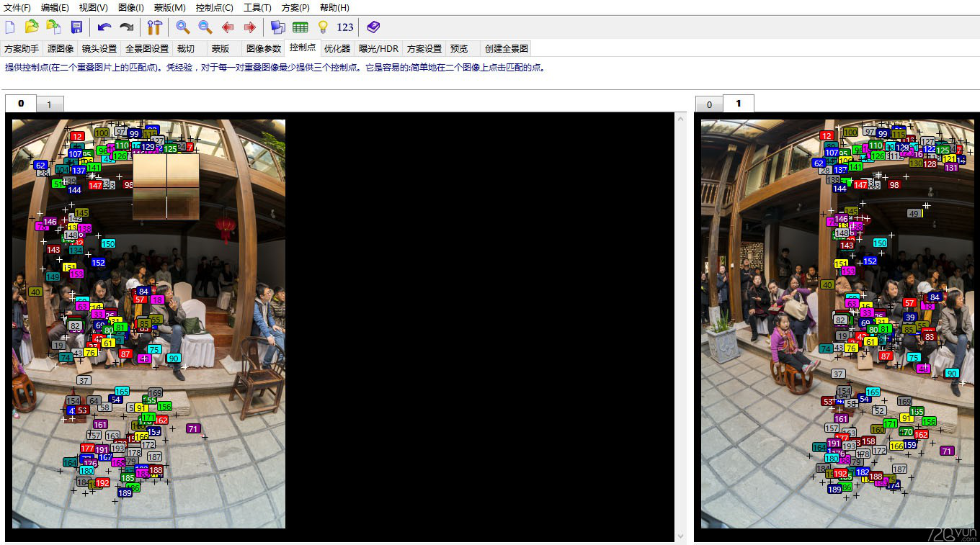The image size is (980, 545).
Task: Open the 编辑(E) menu
Action: [55, 7]
